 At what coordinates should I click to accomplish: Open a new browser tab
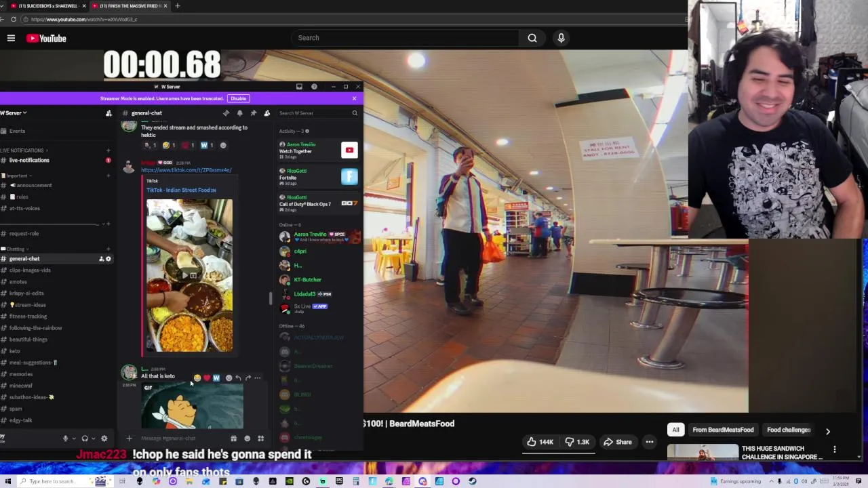178,6
